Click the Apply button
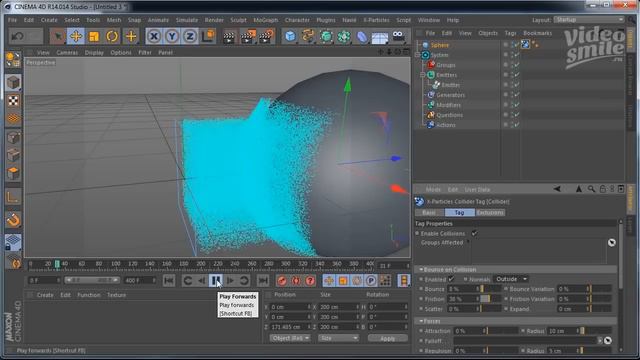Image resolution: width=640 pixels, height=360 pixels. [387, 338]
